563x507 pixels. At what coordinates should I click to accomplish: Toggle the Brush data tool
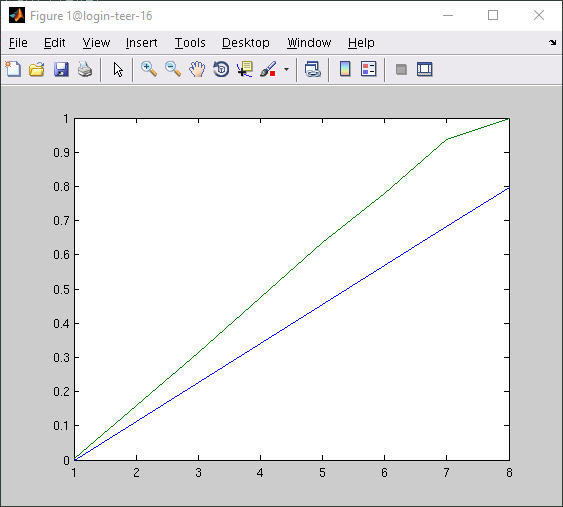tap(268, 69)
